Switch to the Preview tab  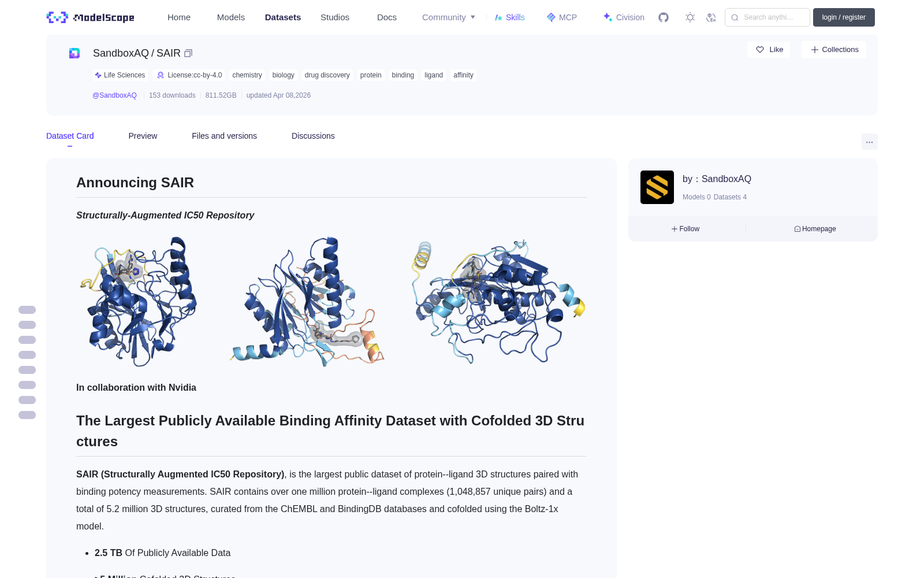(143, 136)
